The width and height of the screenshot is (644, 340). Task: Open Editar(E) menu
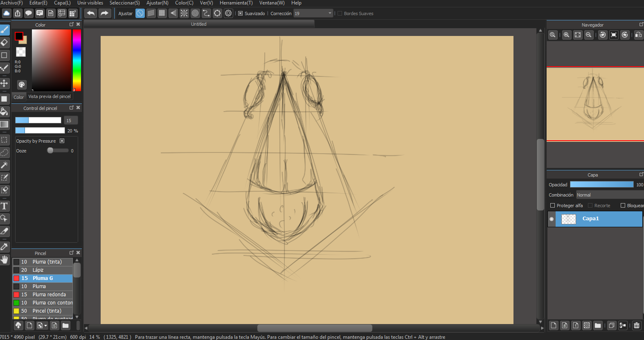(38, 3)
